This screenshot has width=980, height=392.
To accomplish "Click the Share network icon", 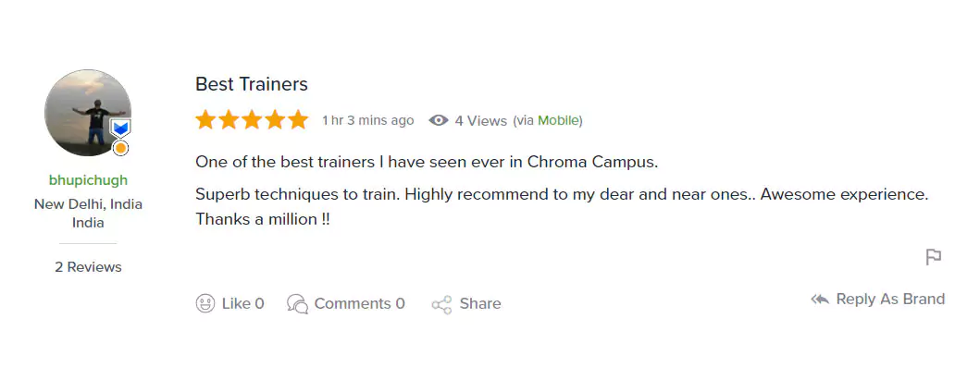I will tap(441, 304).
